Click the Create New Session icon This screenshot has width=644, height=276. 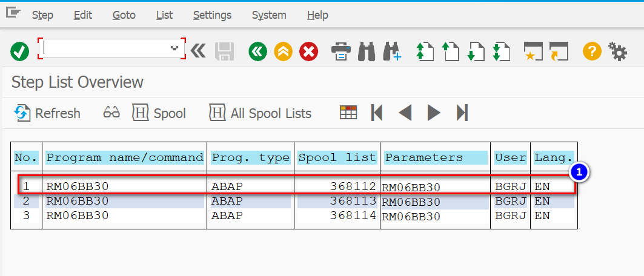tap(533, 52)
